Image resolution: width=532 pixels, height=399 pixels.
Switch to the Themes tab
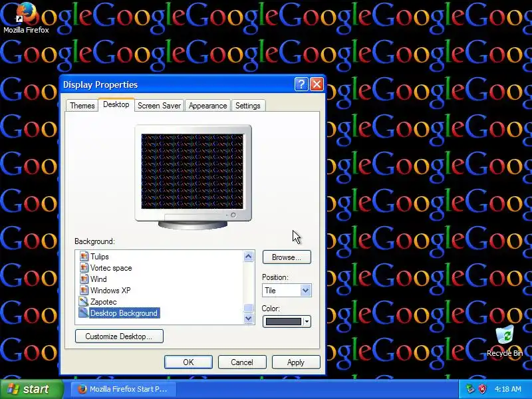[x=82, y=106]
